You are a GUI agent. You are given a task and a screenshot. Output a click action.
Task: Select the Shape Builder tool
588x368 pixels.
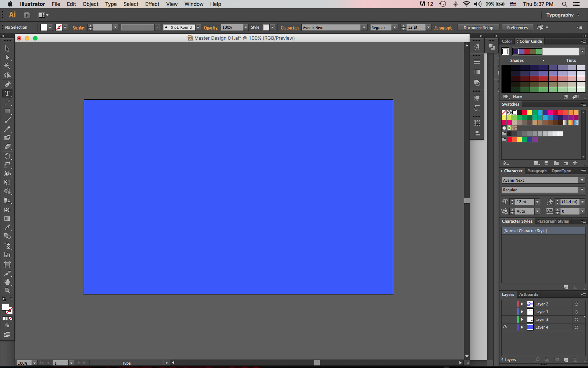pos(7,191)
